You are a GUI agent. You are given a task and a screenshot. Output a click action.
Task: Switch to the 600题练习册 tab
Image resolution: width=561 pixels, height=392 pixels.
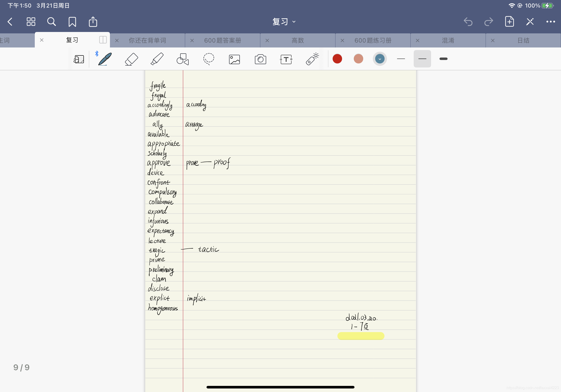373,40
